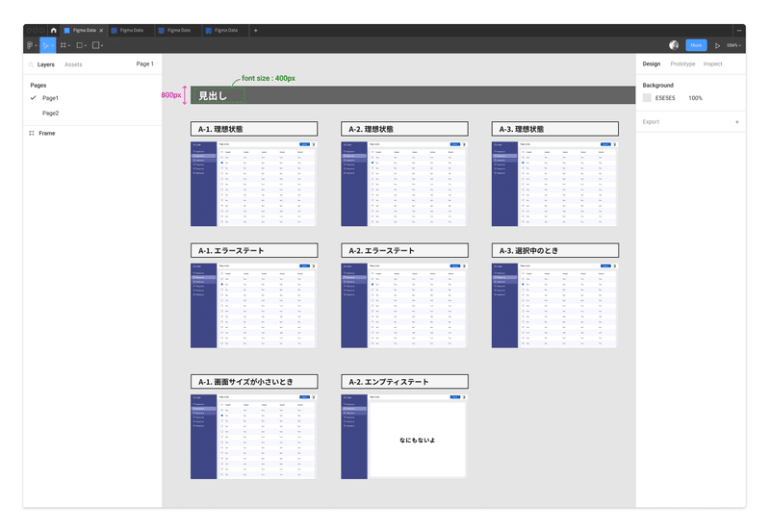Select the A-2. エラーステート label
The image size is (770, 532).
pyautogui.click(x=404, y=250)
